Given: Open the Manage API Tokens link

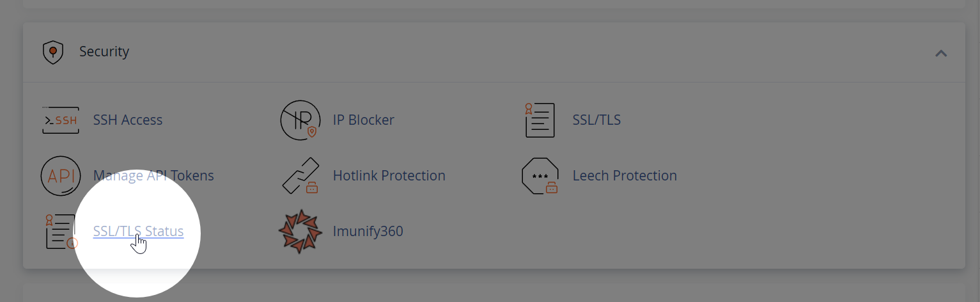Looking at the screenshot, I should tap(153, 175).
